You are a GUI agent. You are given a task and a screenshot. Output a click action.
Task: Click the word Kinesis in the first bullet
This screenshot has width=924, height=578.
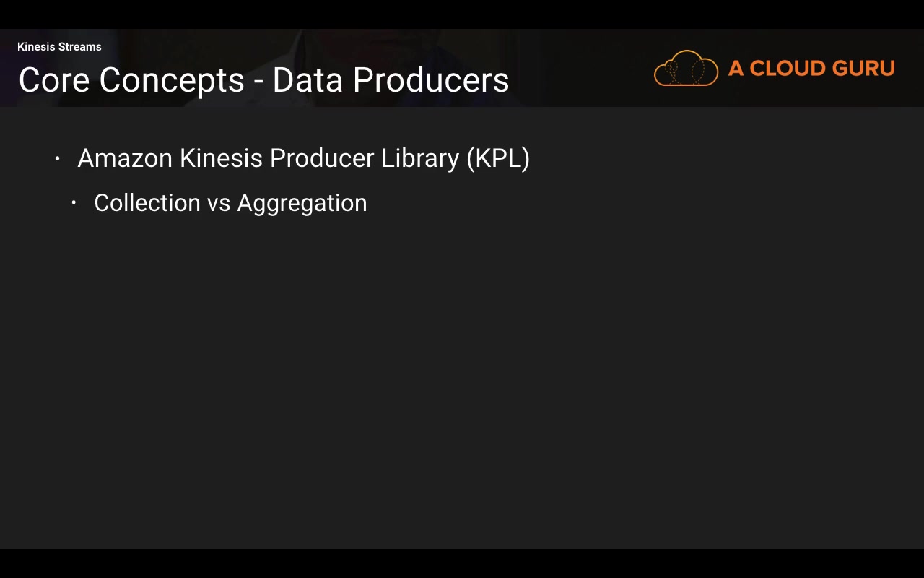pos(222,158)
